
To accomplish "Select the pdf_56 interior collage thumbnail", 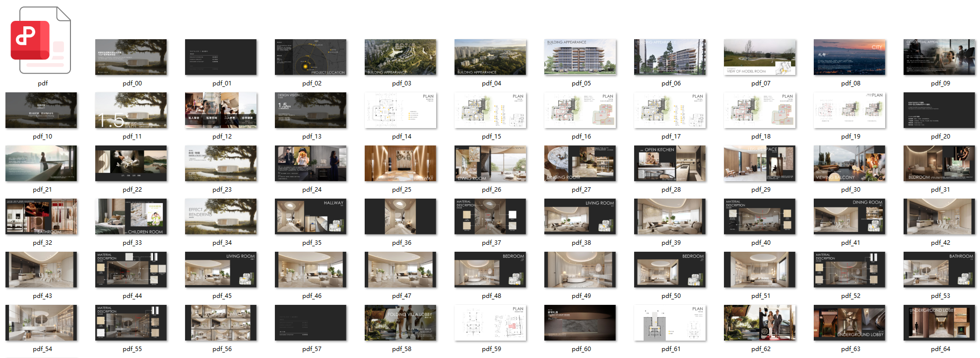I will [221, 323].
